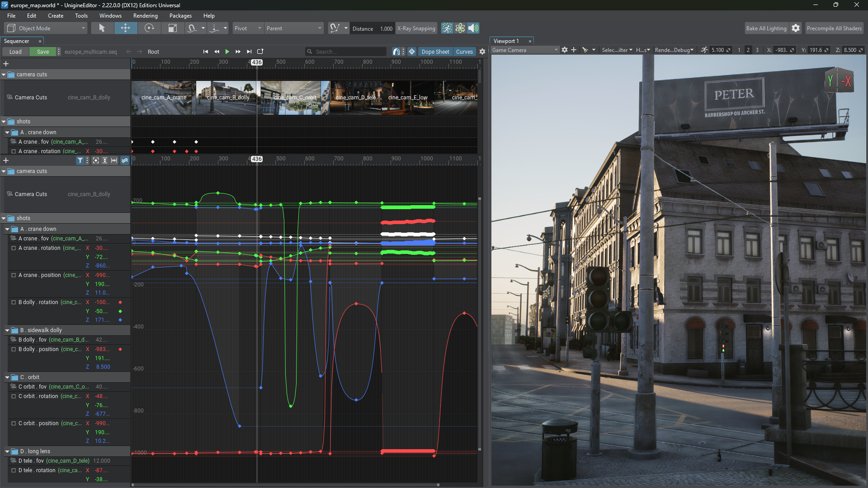This screenshot has height=488, width=868.
Task: Switch to Curves view
Action: [464, 52]
